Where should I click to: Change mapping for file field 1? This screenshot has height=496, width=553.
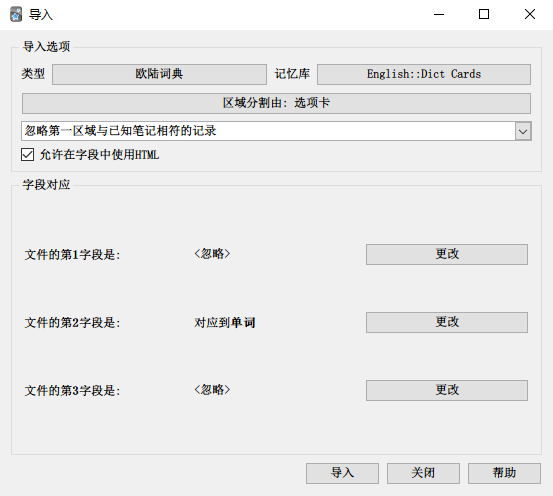tap(447, 254)
